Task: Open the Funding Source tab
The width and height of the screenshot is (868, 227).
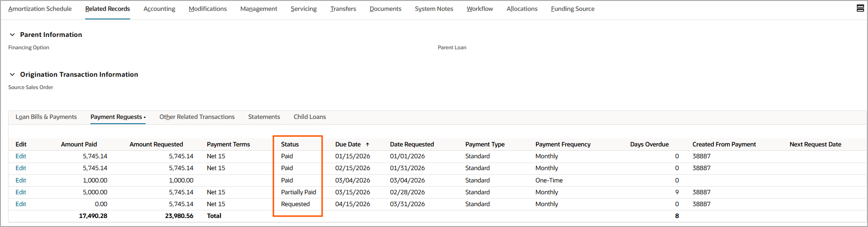Action: coord(572,9)
